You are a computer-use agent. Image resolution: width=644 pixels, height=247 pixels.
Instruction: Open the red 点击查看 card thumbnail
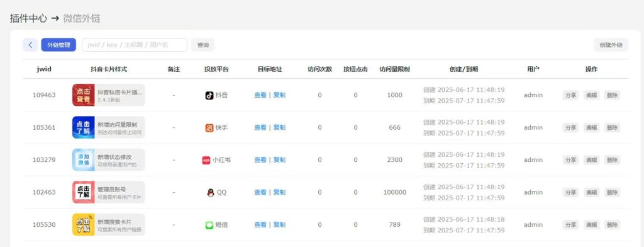pyautogui.click(x=84, y=95)
